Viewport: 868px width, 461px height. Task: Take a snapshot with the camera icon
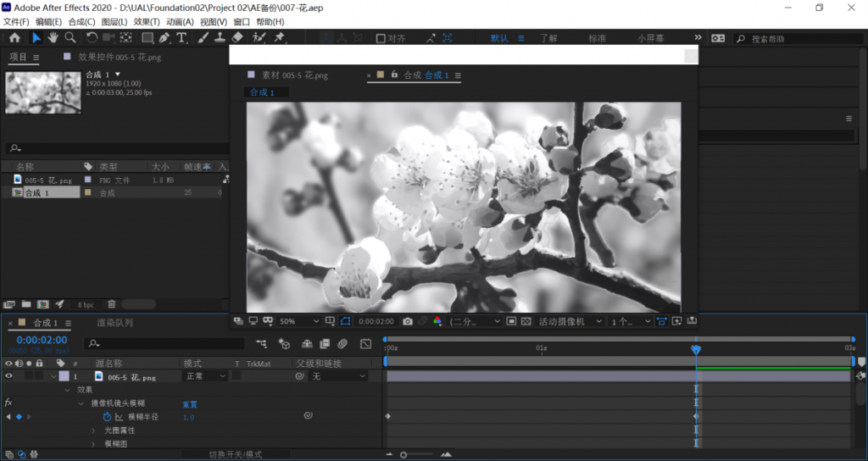(x=408, y=321)
